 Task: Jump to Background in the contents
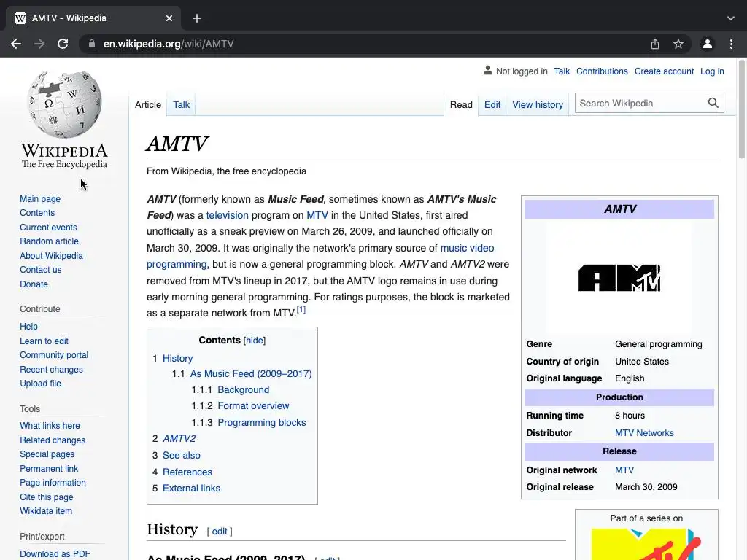[x=243, y=390]
